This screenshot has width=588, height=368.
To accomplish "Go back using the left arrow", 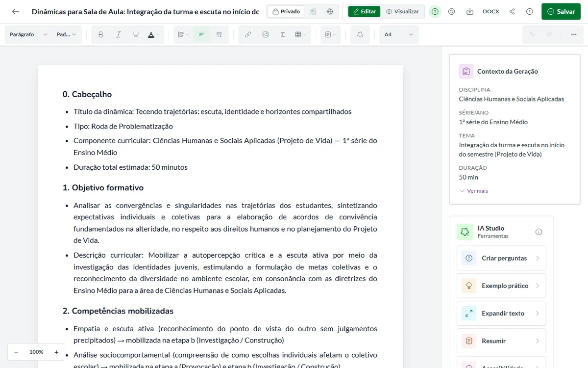I will pos(16,11).
